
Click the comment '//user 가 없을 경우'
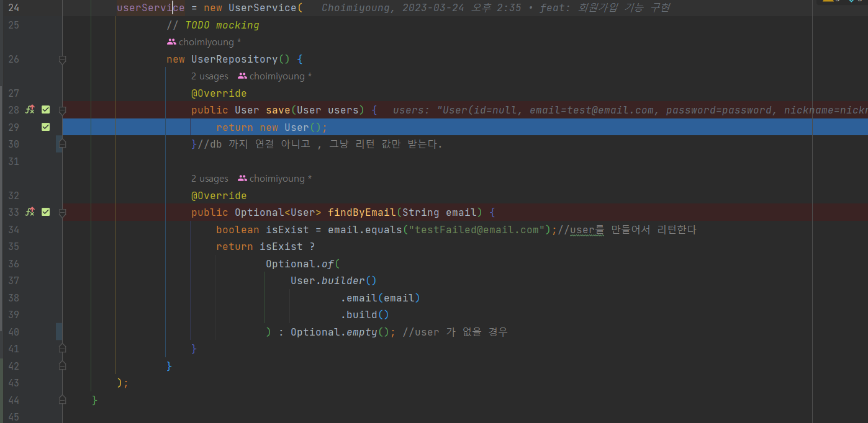tap(455, 332)
